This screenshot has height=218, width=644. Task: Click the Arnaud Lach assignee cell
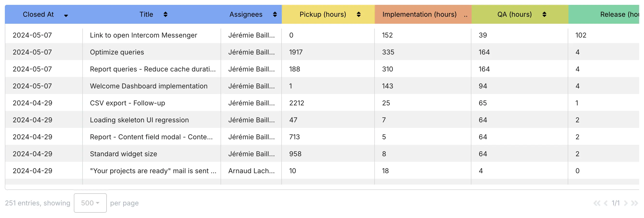pos(251,171)
